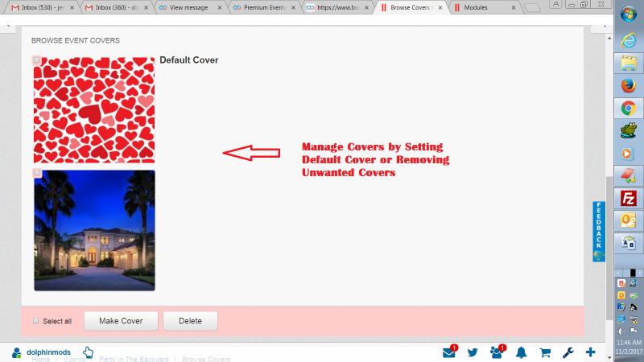Switch to the Inbox (360) tab
644x362 pixels.
117,7
